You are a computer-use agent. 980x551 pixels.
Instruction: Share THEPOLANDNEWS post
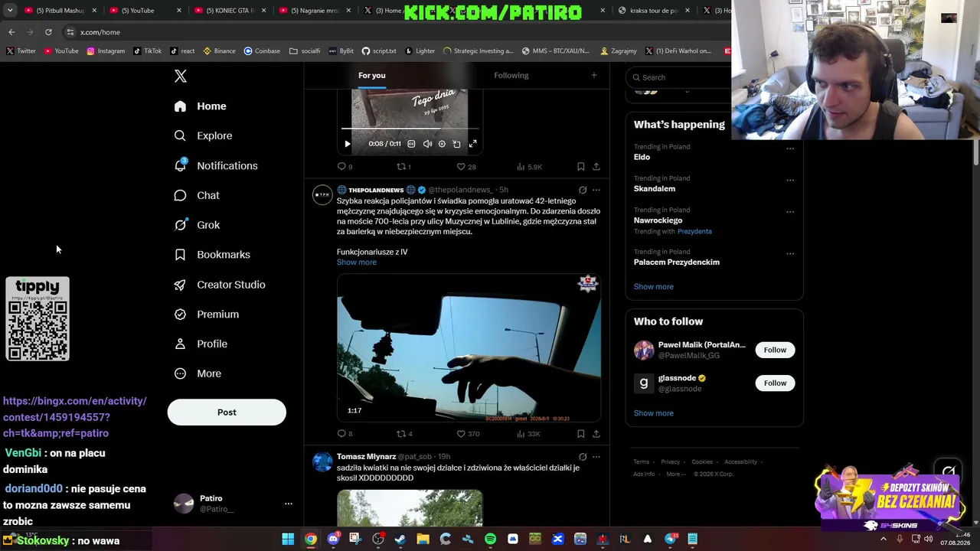click(x=596, y=434)
